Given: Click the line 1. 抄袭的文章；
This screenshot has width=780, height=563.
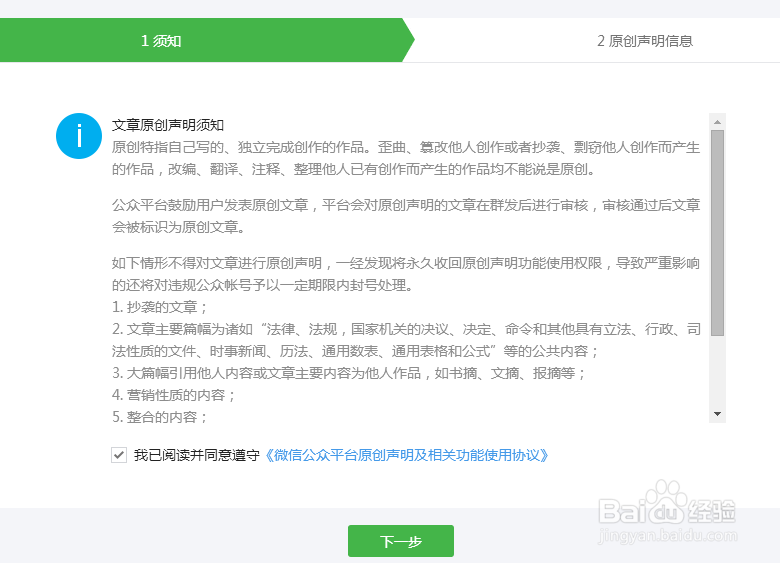Looking at the screenshot, I should tap(160, 307).
